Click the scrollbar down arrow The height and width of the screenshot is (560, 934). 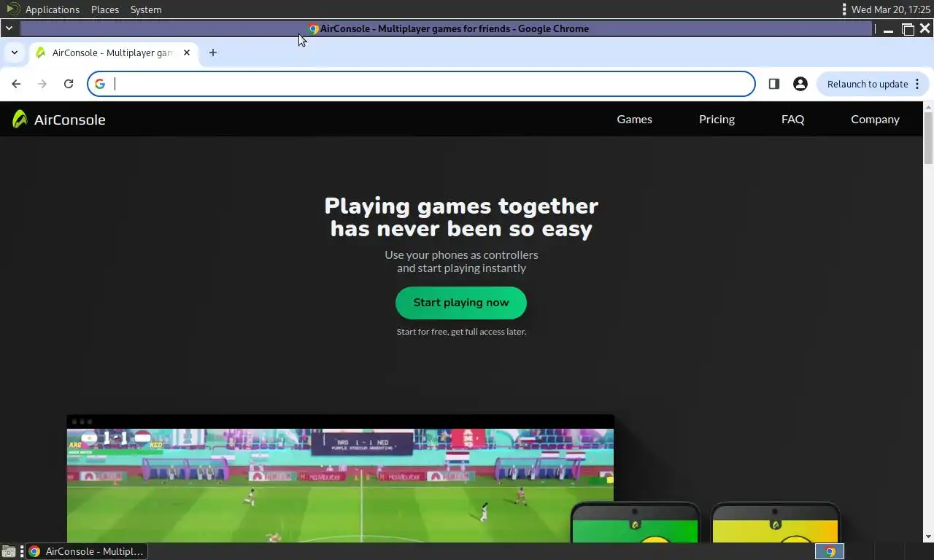pyautogui.click(x=928, y=537)
